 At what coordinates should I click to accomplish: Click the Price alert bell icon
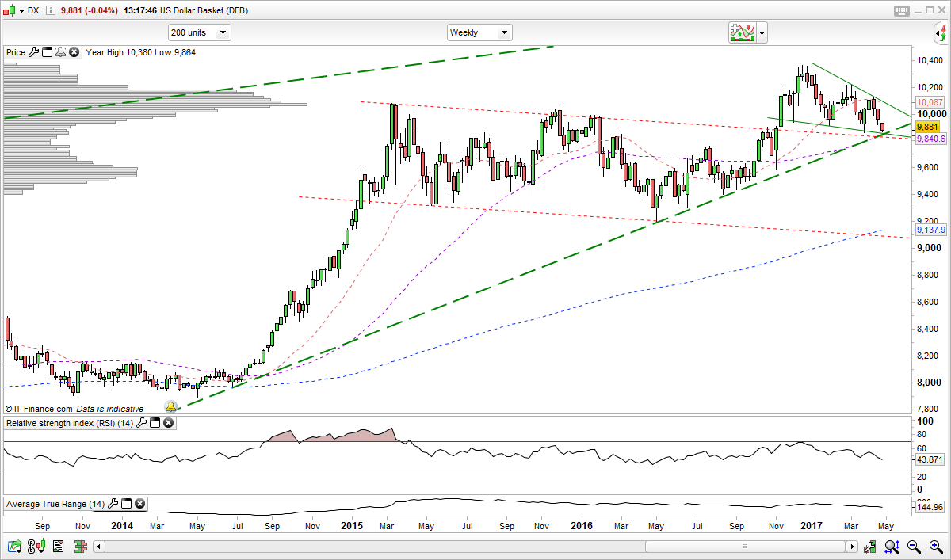tap(60, 52)
